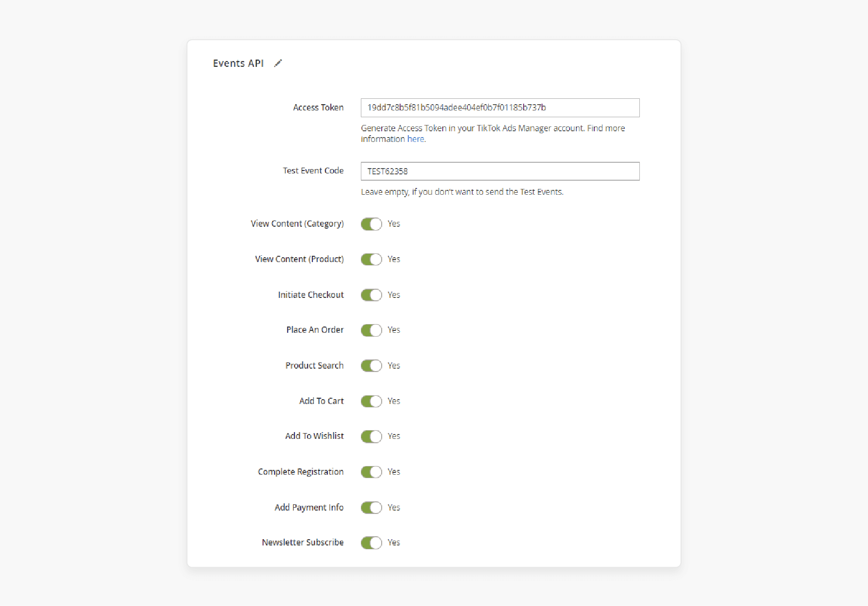Toggle View Content (Product) switch

pyautogui.click(x=372, y=259)
